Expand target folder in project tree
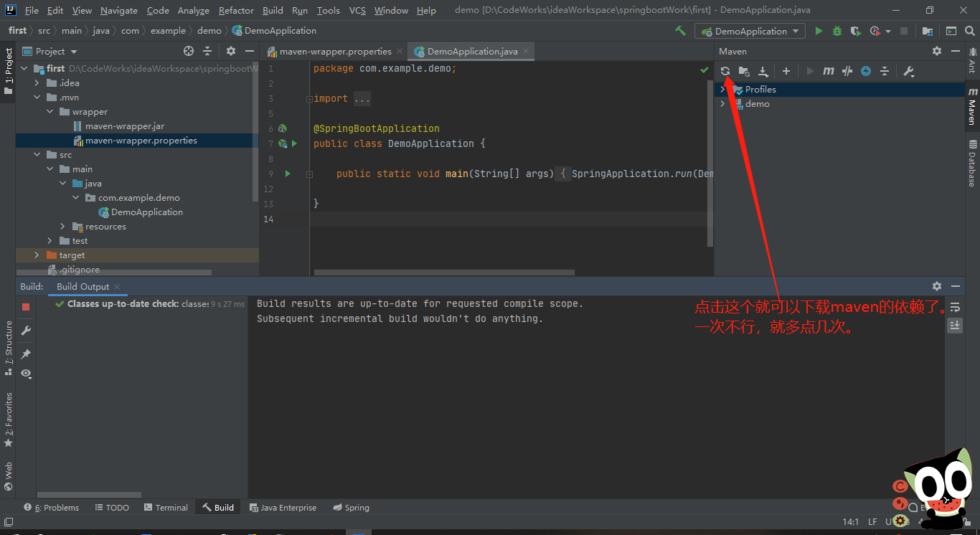This screenshot has width=980, height=535. point(37,255)
